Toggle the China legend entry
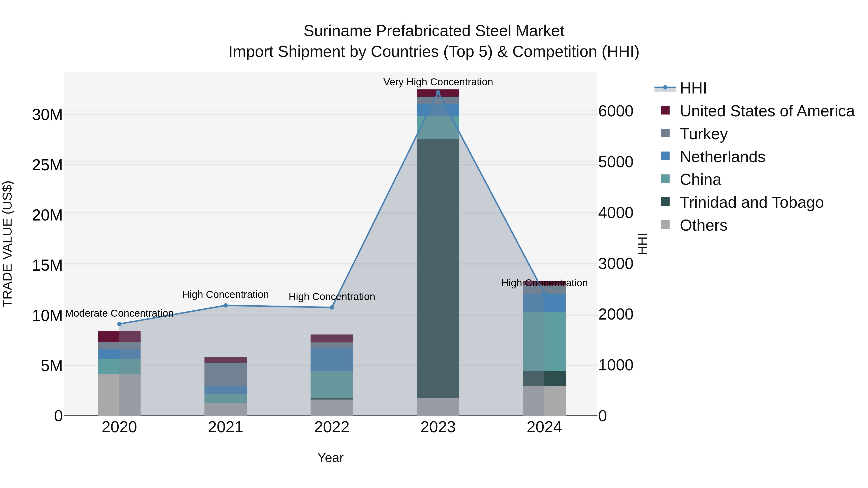The height and width of the screenshot is (488, 868). point(691,180)
